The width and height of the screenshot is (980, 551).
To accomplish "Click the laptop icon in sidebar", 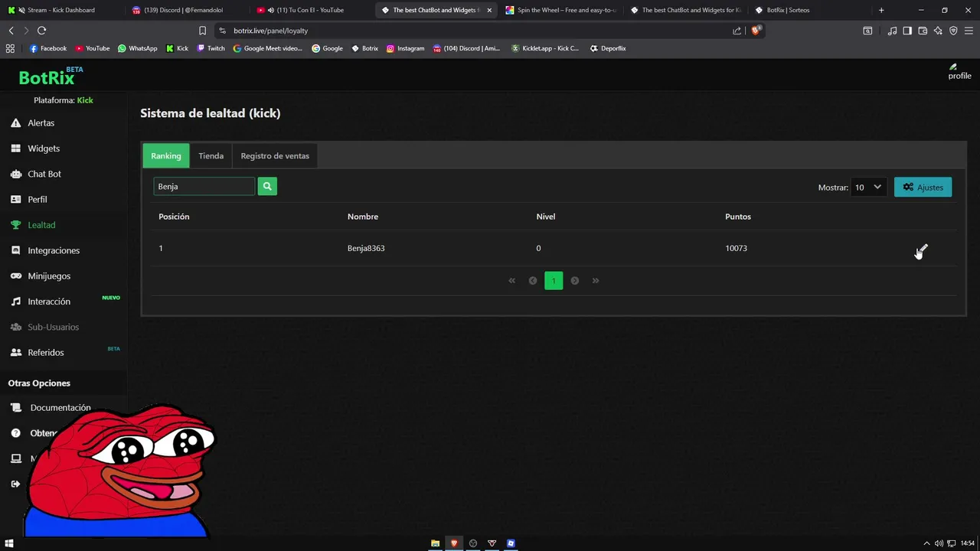I will (x=15, y=458).
